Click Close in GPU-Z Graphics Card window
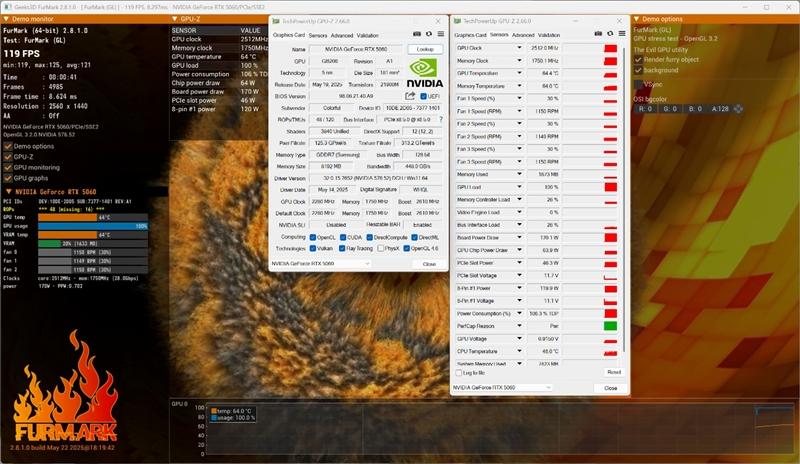Image resolution: width=800 pixels, height=464 pixels. pyautogui.click(x=429, y=264)
